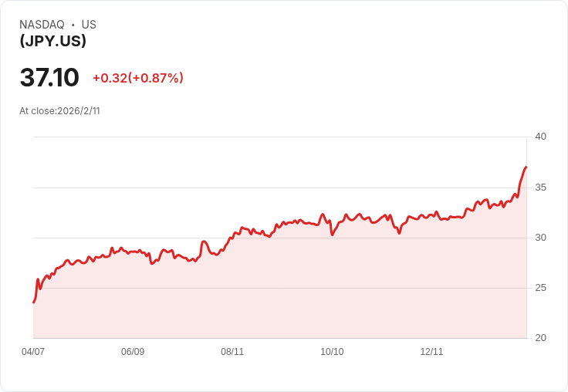Click the chart line's starting point
The height and width of the screenshot is (392, 568).
[x=34, y=302]
